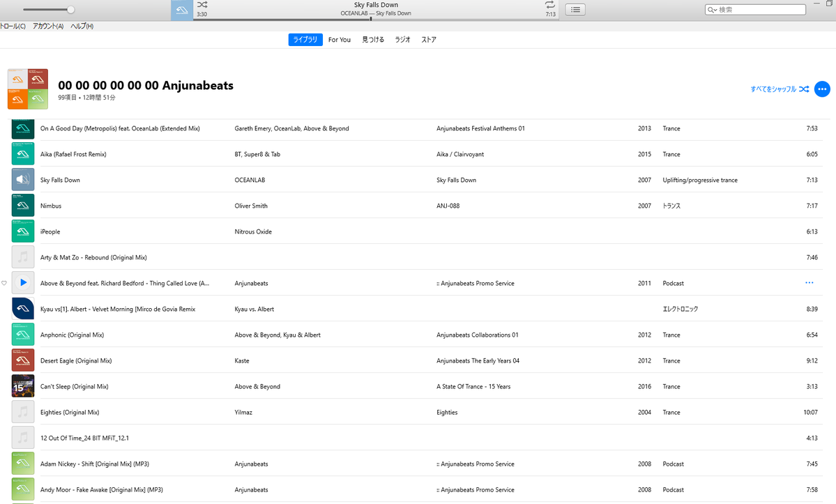
Task: Select album Anjunabeats Festival Anthems 01
Action: tap(480, 128)
